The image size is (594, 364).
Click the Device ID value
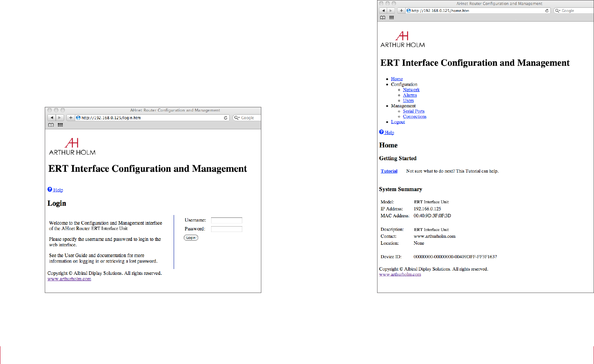[455, 257]
